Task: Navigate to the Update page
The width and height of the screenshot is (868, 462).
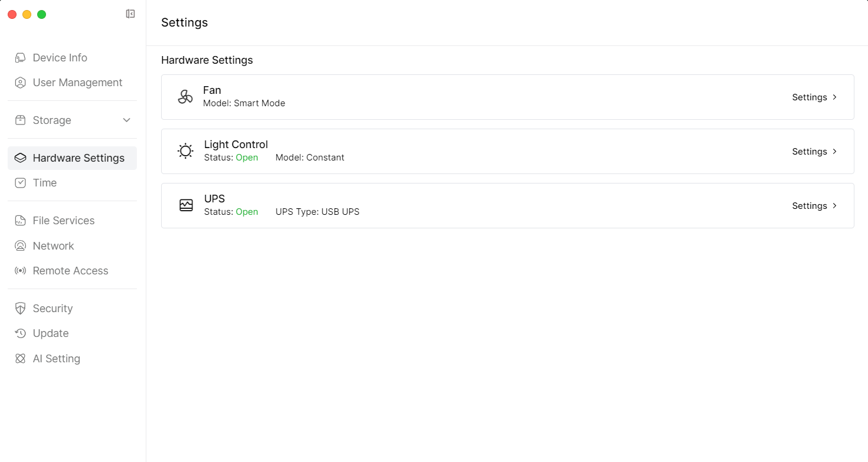Action: [x=51, y=333]
